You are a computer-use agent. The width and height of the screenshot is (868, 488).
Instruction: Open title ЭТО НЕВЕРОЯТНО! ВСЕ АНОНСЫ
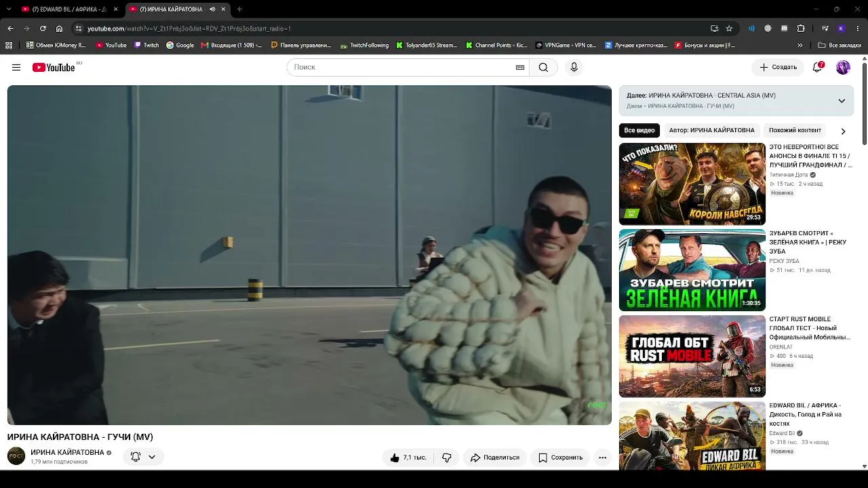tap(810, 156)
